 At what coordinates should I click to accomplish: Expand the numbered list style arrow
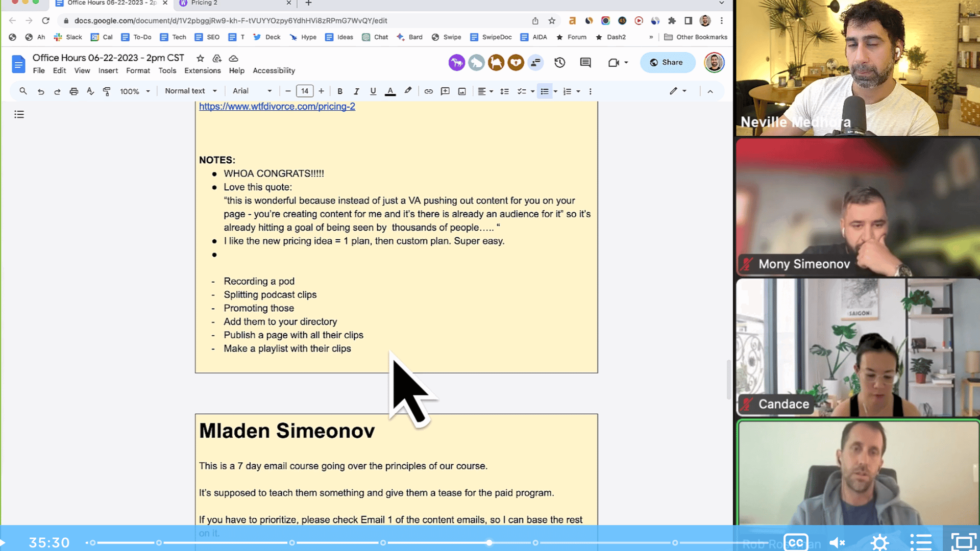578,91
